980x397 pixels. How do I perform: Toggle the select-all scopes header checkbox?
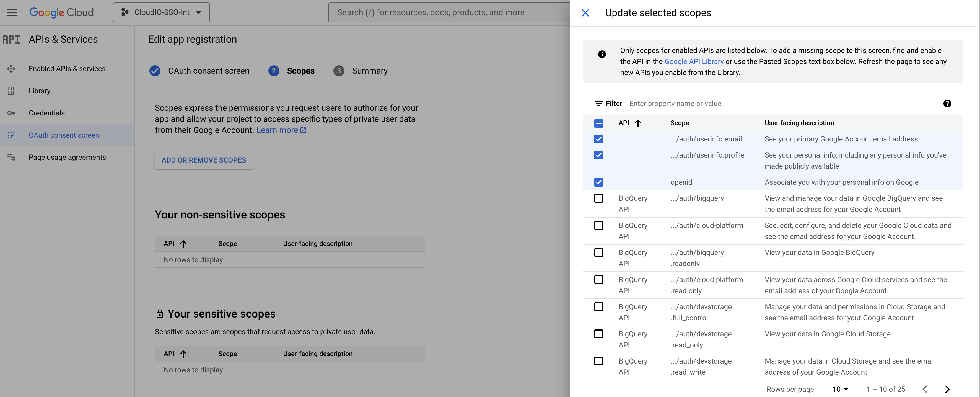(x=598, y=123)
